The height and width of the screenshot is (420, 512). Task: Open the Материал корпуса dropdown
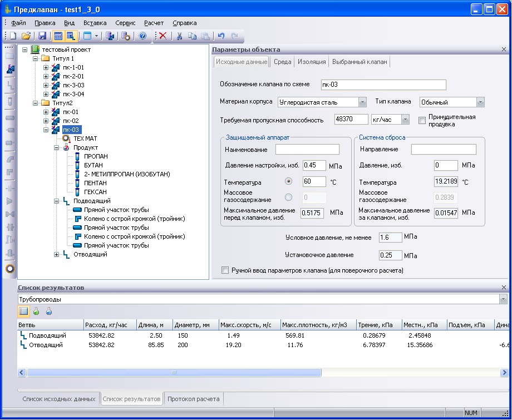[x=362, y=102]
